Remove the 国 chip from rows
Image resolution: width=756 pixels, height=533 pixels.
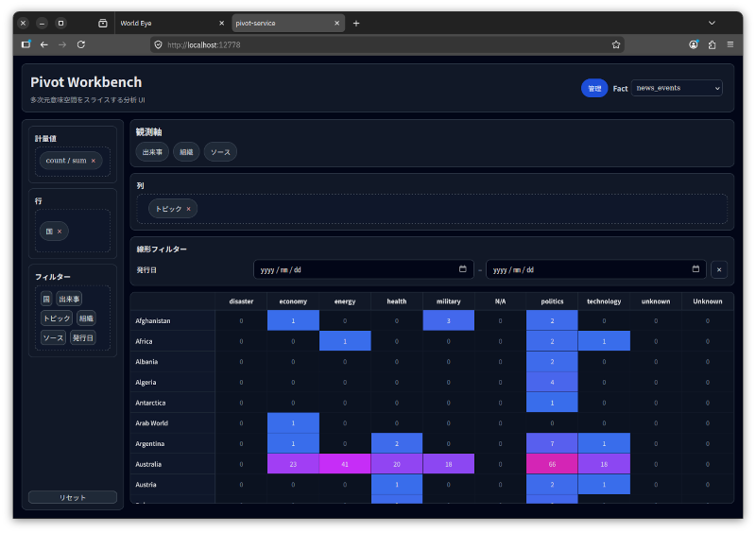[59, 232]
